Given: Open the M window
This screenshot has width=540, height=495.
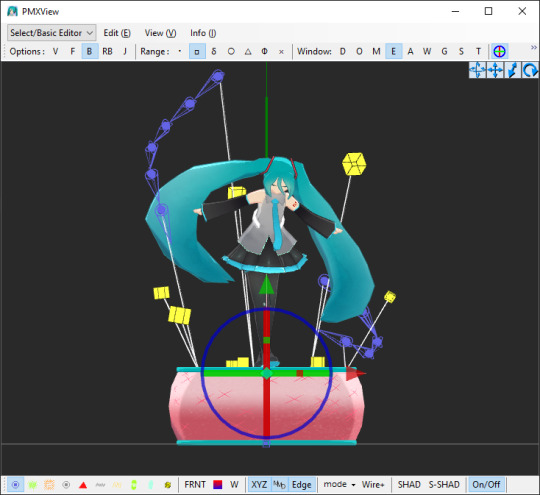Looking at the screenshot, I should [x=376, y=52].
